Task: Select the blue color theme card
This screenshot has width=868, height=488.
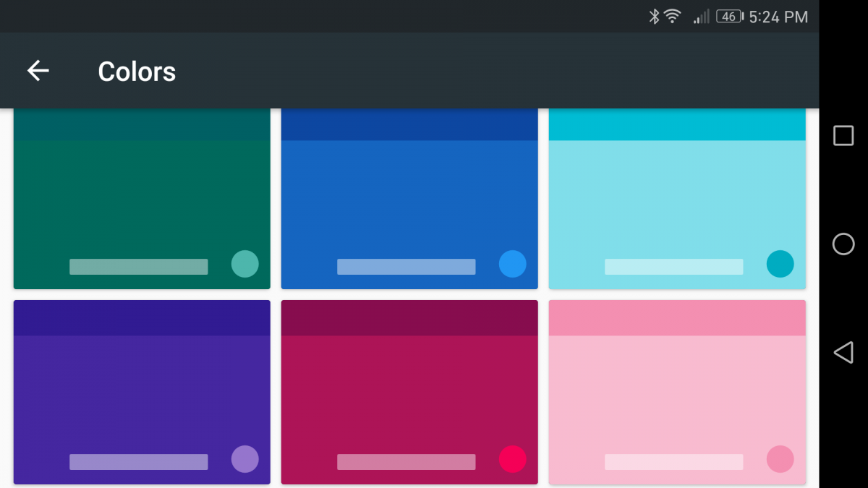Action: pyautogui.click(x=409, y=195)
